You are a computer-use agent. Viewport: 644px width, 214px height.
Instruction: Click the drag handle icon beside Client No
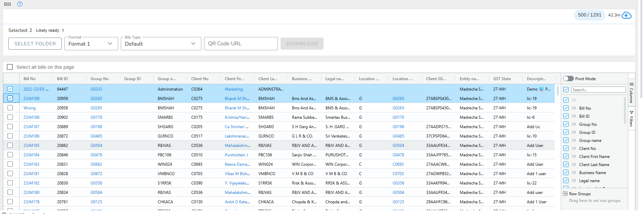point(574,148)
